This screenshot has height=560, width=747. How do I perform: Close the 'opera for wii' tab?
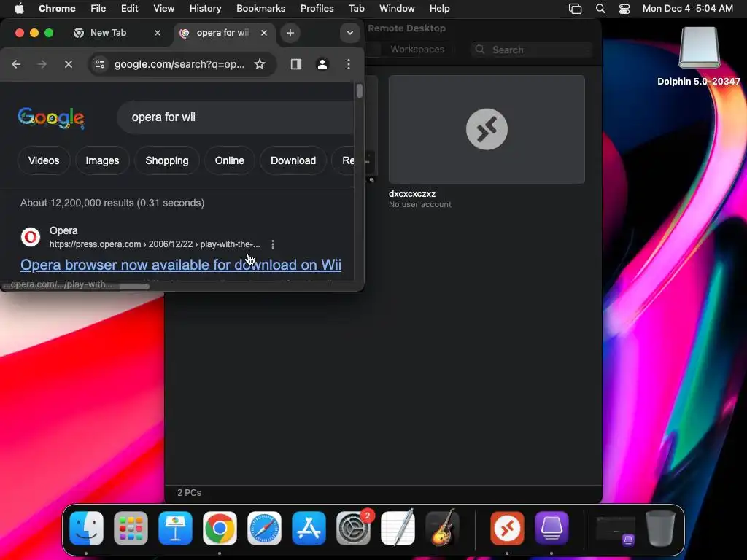(x=264, y=33)
